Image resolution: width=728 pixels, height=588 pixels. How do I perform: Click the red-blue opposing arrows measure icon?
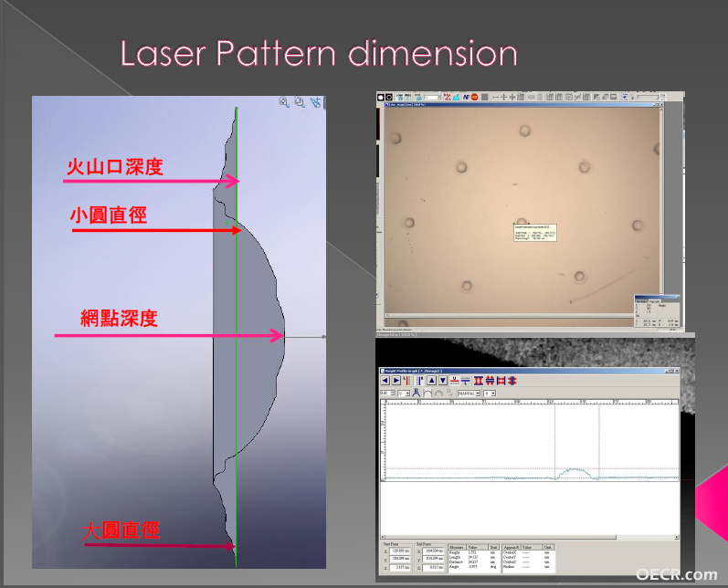tap(490, 381)
